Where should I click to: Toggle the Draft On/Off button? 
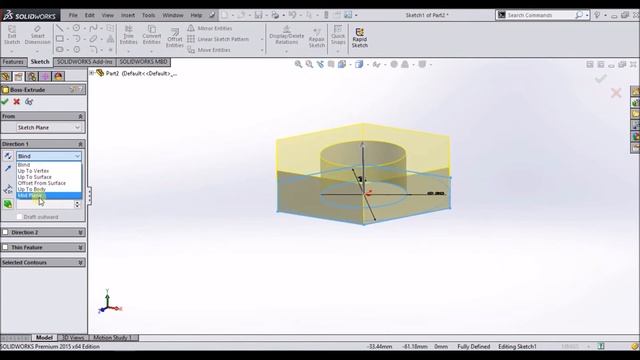click(8, 204)
